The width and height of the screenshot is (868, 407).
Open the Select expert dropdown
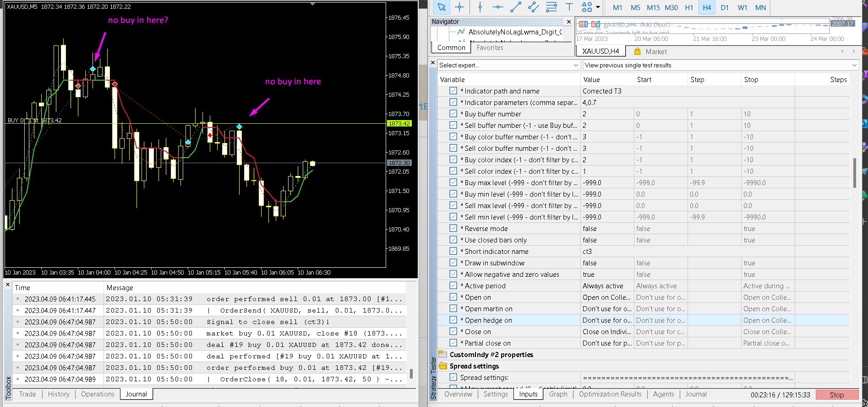pyautogui.click(x=509, y=65)
